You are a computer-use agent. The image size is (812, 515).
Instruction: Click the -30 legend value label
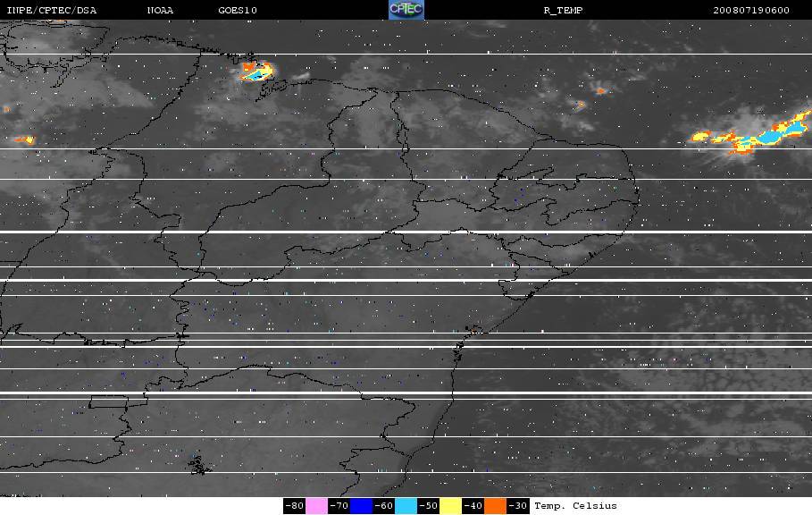pos(517,506)
